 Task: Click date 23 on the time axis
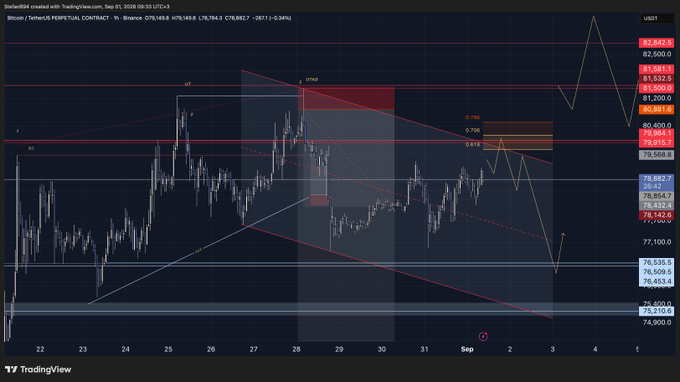coord(83,349)
